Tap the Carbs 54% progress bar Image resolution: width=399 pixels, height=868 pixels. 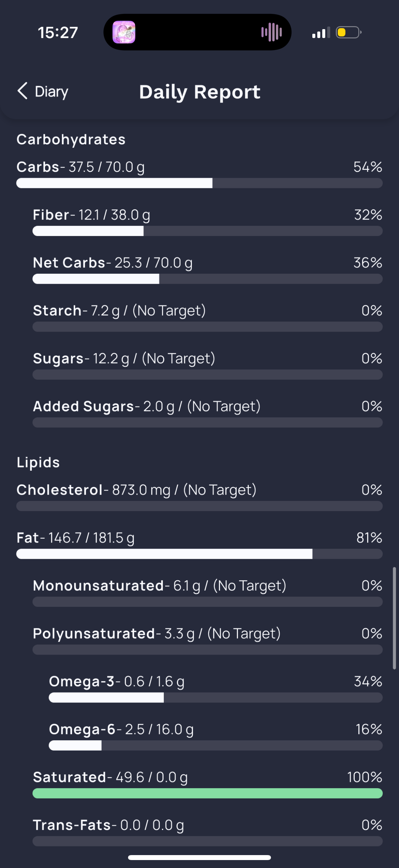pyautogui.click(x=199, y=183)
